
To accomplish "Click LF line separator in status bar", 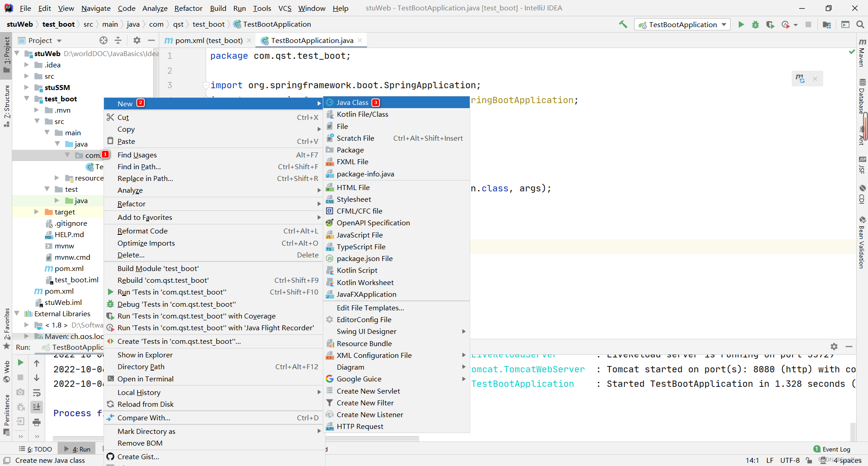I will click(x=770, y=461).
